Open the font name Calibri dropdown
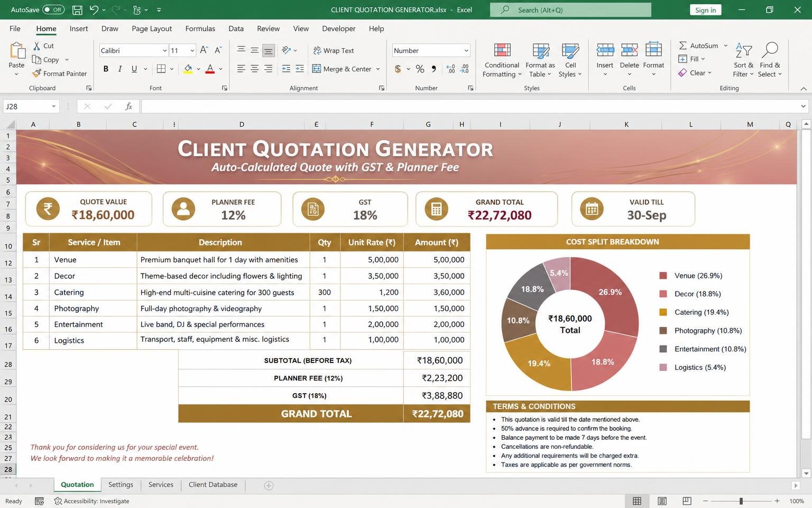812x508 pixels. coord(164,50)
